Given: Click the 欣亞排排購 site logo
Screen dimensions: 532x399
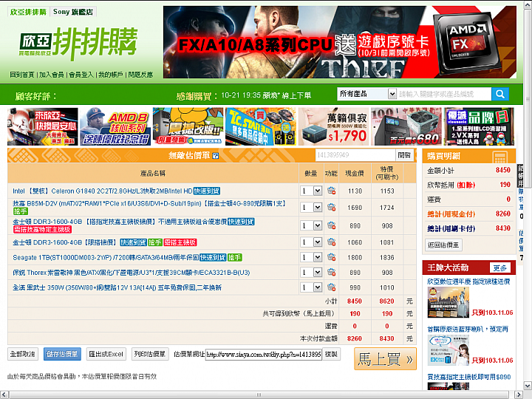Looking at the screenshot, I should (x=78, y=43).
